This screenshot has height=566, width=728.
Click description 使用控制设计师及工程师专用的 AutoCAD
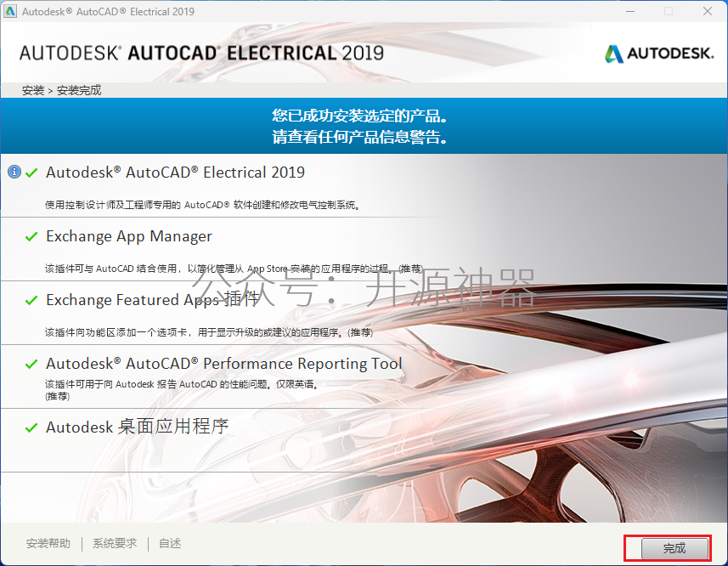pyautogui.click(x=202, y=205)
